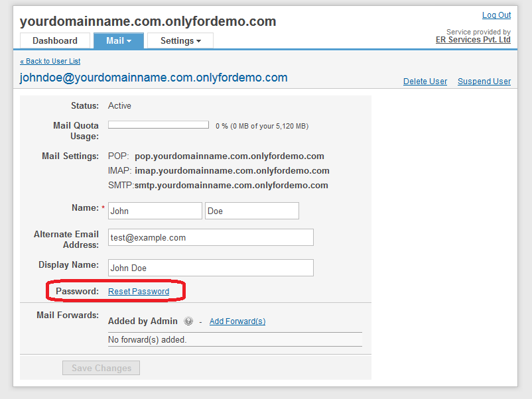Image resolution: width=532 pixels, height=399 pixels.
Task: Click the help icon beside Added by Admin
Action: [x=188, y=321]
